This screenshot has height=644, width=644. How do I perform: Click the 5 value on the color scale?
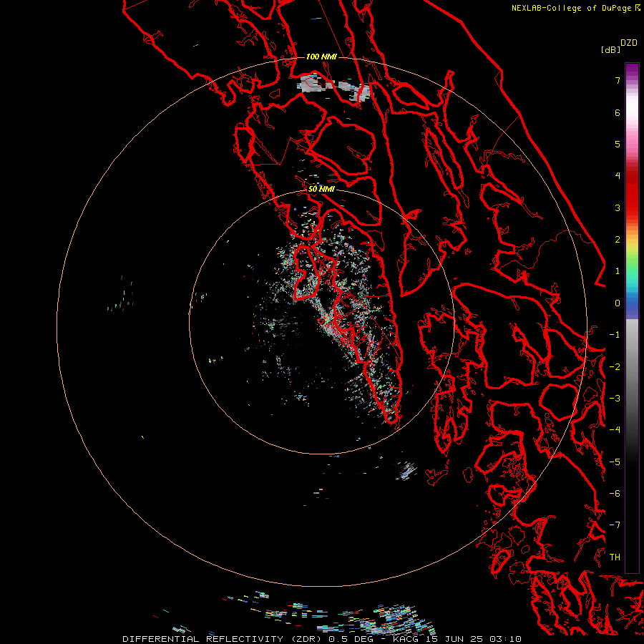pos(618,144)
